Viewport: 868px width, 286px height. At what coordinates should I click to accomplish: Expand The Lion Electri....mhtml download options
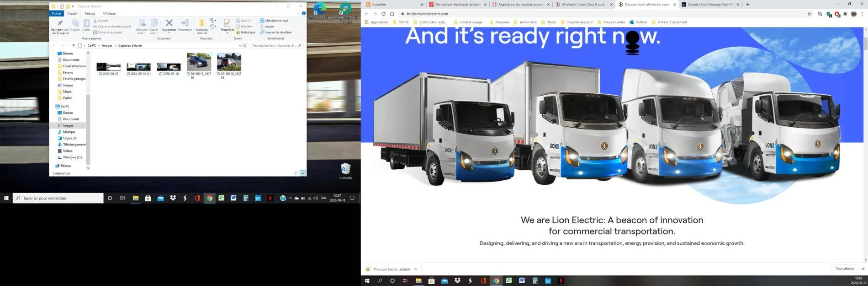point(415,269)
